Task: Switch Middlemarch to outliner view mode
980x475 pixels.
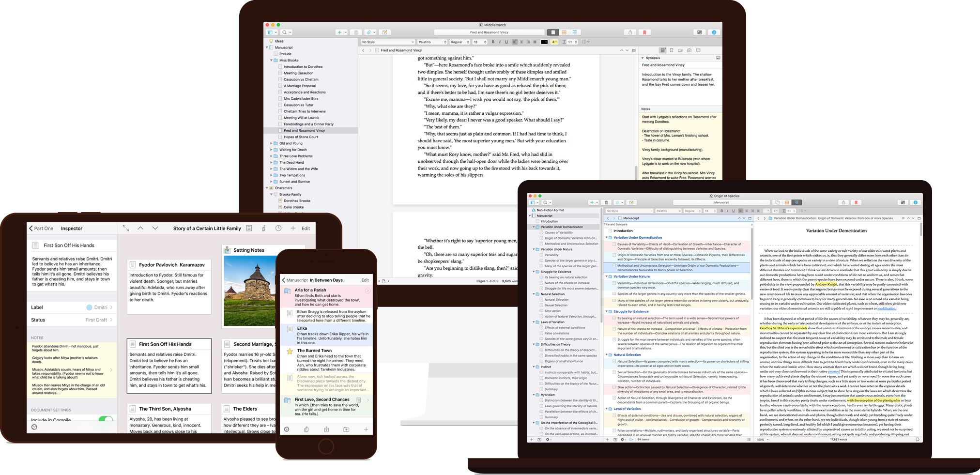Action: (575, 32)
